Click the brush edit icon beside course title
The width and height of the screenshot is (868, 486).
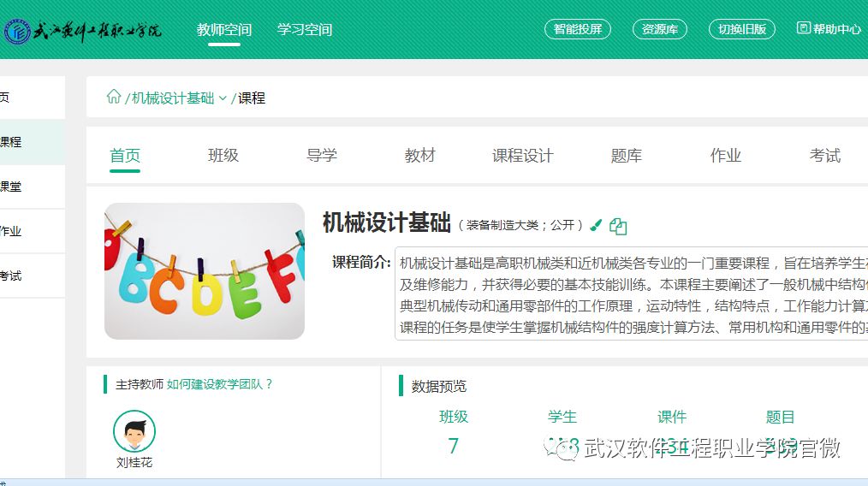click(x=597, y=226)
